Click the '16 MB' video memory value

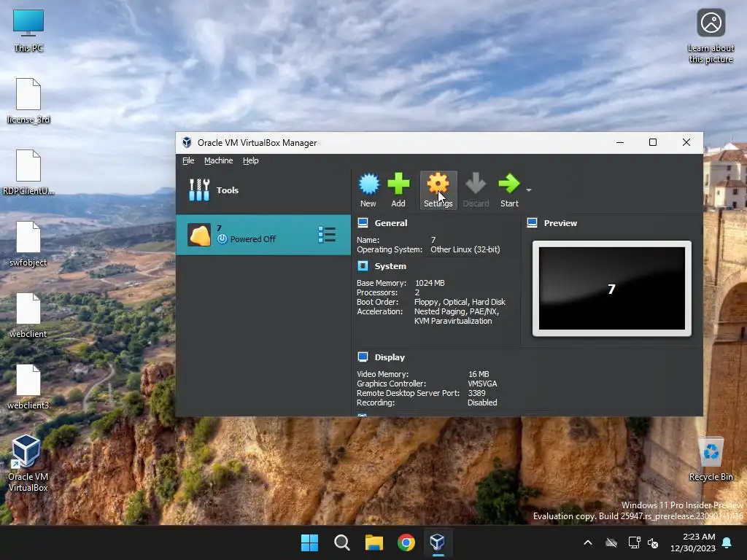point(479,374)
